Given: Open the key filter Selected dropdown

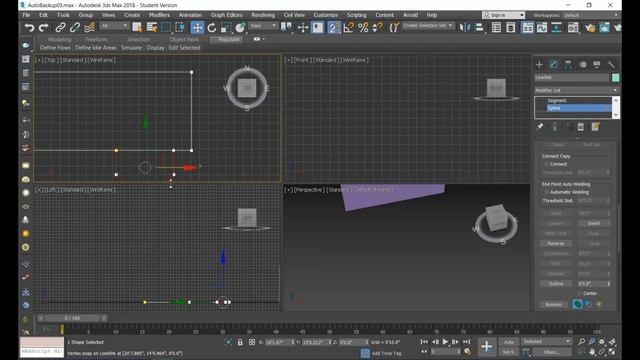Looking at the screenshot, I should [547, 341].
